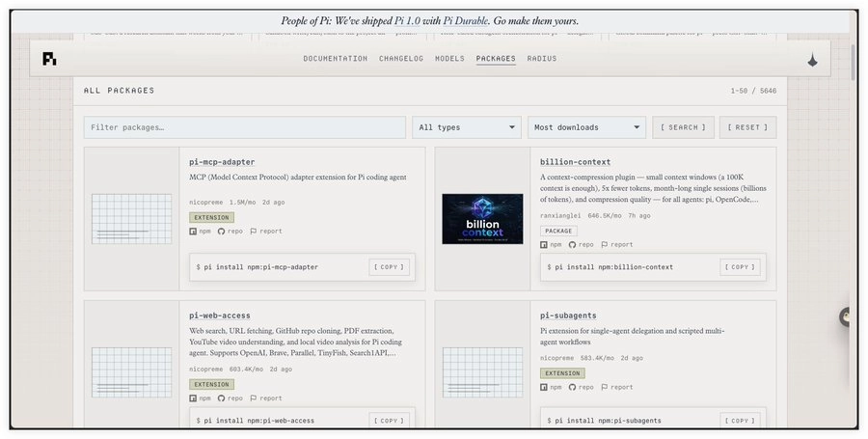The image size is (868, 439).
Task: Click the [ SEARCH ] button
Action: pos(683,127)
